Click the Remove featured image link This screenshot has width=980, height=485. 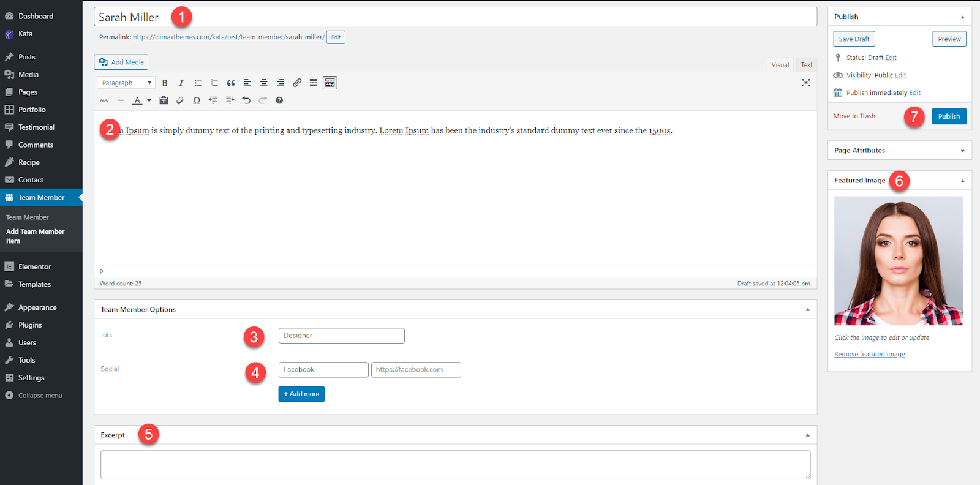click(869, 355)
